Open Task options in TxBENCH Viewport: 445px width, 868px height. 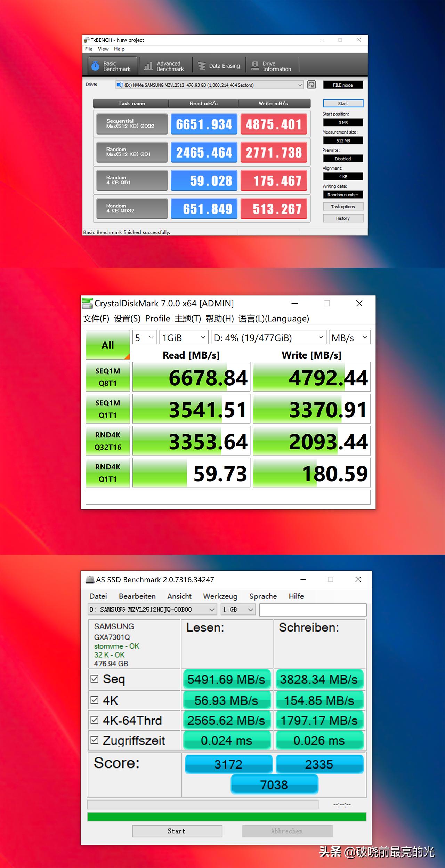tap(343, 207)
